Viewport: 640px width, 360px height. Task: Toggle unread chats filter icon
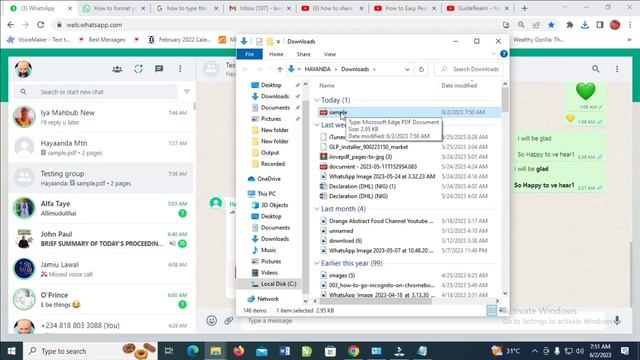(x=187, y=91)
